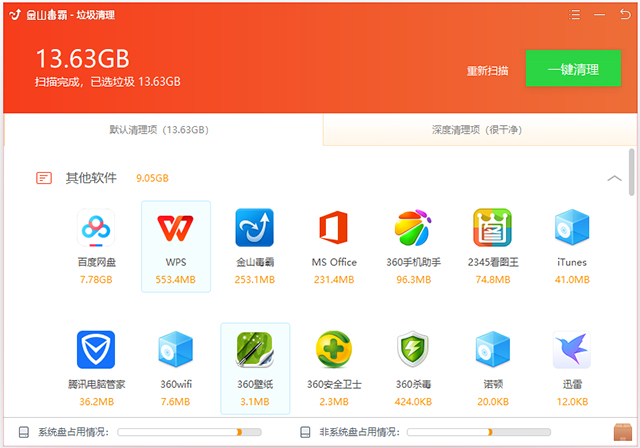Click the 7.6MB size under 360wifi

[176, 402]
